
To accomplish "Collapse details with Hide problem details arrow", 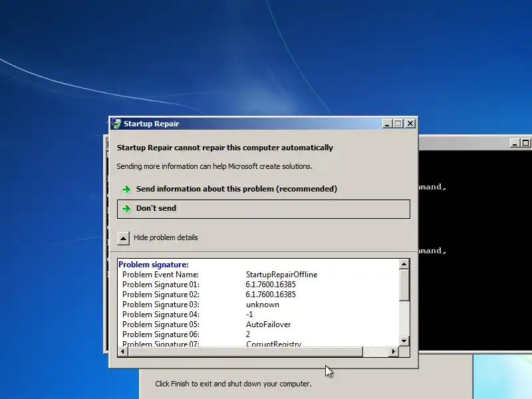I will tap(123, 238).
